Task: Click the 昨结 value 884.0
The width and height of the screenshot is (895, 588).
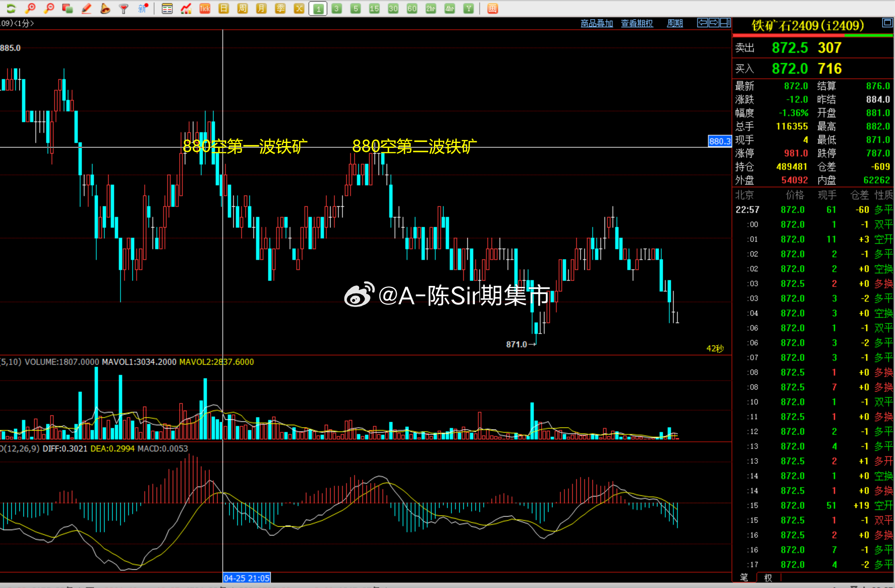Action: [x=878, y=99]
